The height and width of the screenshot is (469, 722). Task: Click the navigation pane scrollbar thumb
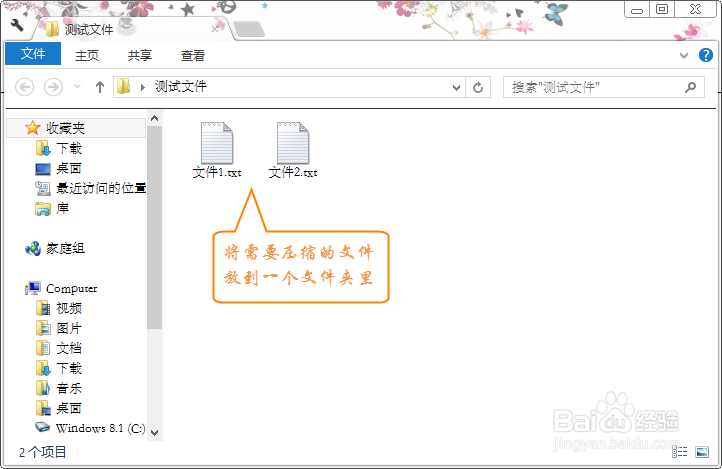pyautogui.click(x=155, y=227)
